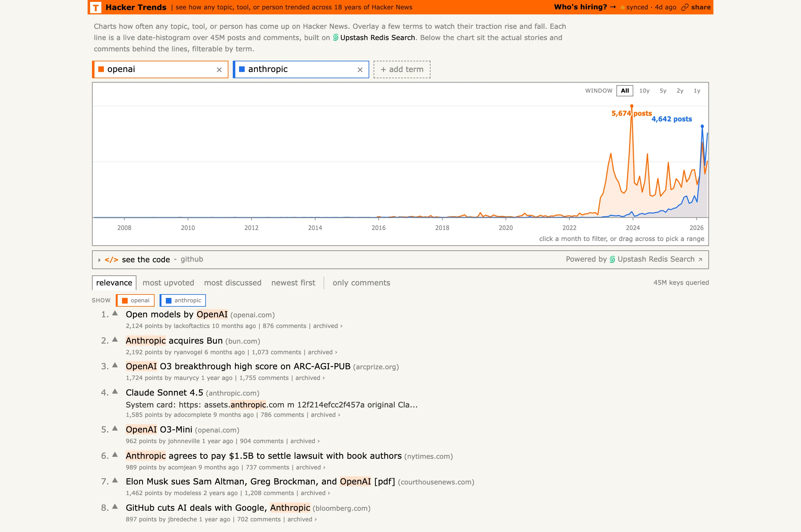Toggle the anthropic filter in the SHOW row
Screen dimensions: 801x532
(183, 300)
